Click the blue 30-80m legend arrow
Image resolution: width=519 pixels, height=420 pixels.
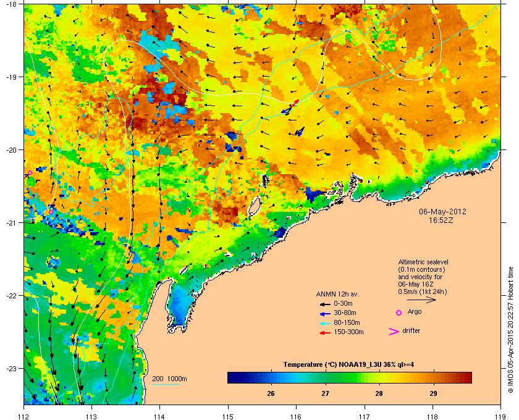325,313
